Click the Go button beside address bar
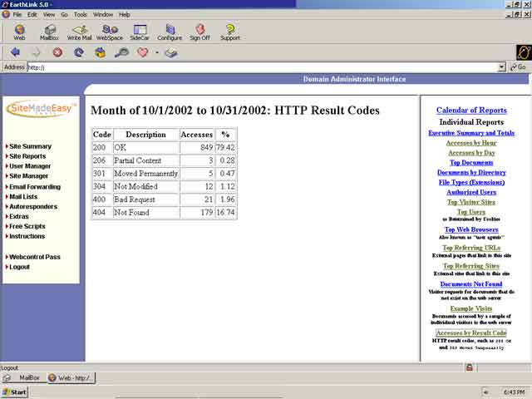Screen dimensions: 532x399 (x=518, y=67)
